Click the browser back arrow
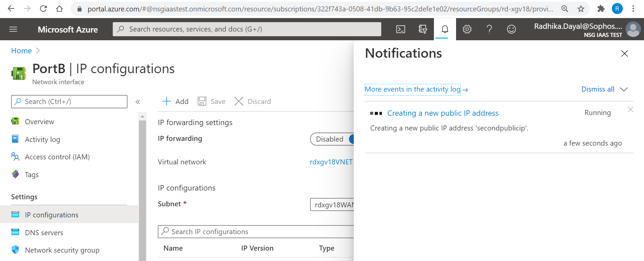Screen dimensions: 644x261 (11, 9)
